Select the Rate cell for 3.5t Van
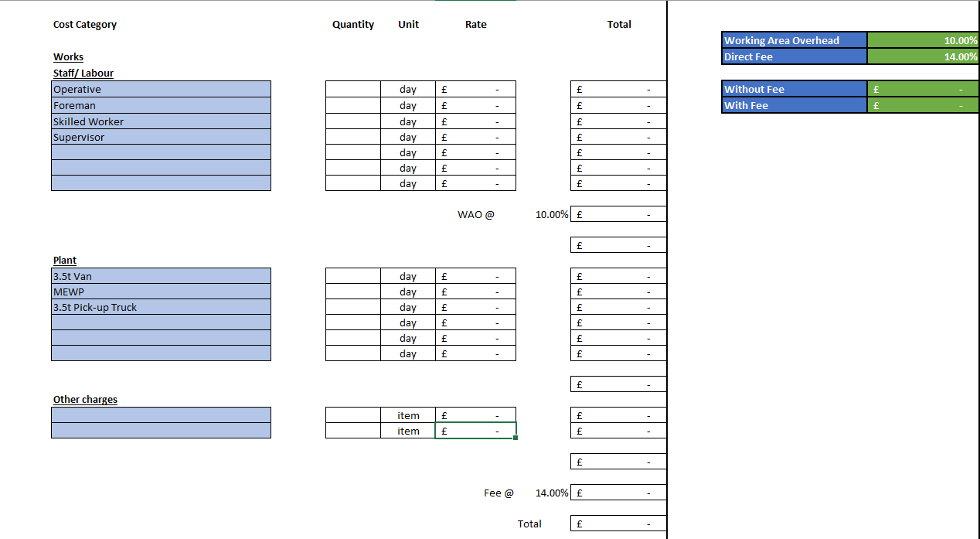Screen dimensions: 980x539 (x=475, y=276)
